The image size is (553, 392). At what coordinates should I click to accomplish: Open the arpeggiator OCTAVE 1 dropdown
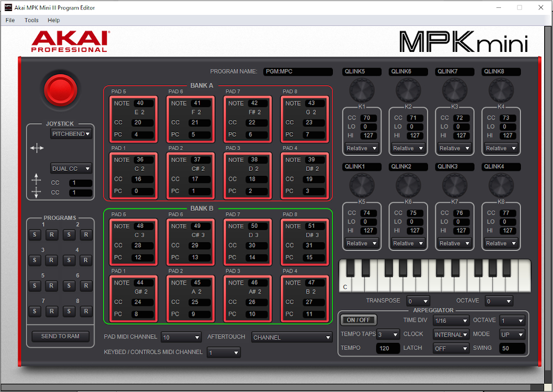[513, 321]
